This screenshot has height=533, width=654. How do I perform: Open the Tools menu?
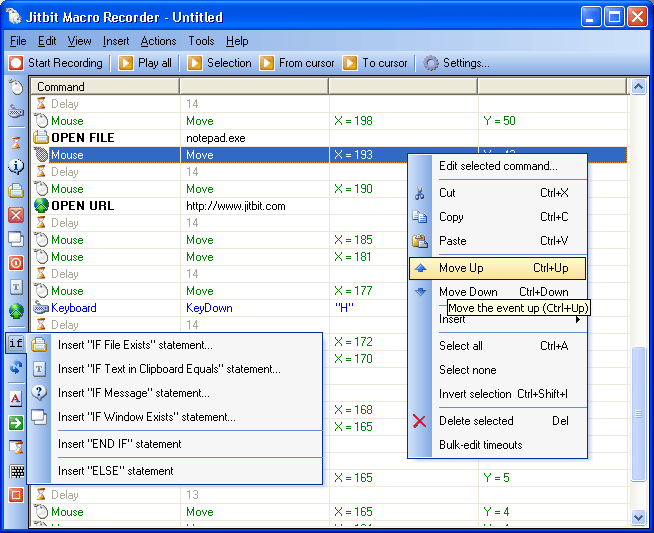pos(201,41)
